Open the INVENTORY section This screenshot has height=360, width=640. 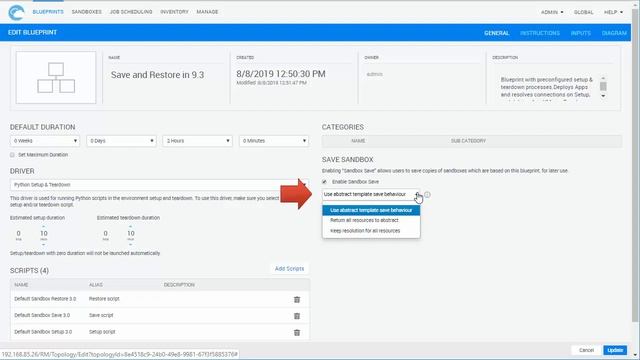(174, 12)
